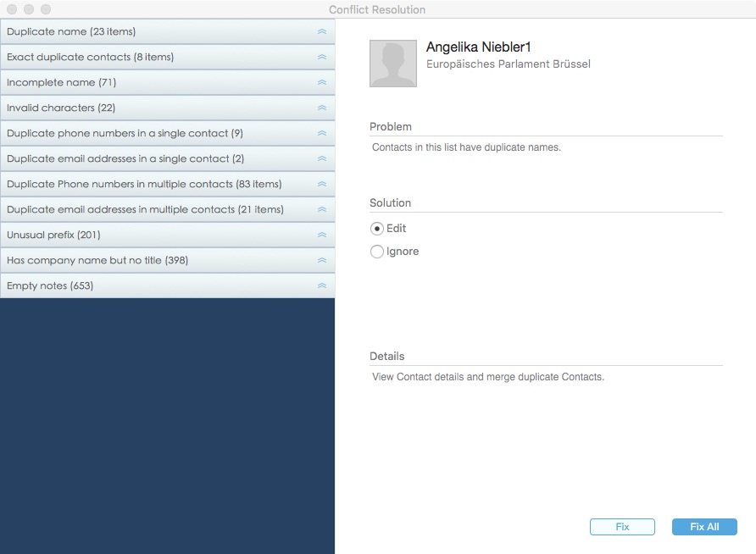The width and height of the screenshot is (756, 554).
Task: Click the chevron icon for Incomplete name
Action: 321,82
